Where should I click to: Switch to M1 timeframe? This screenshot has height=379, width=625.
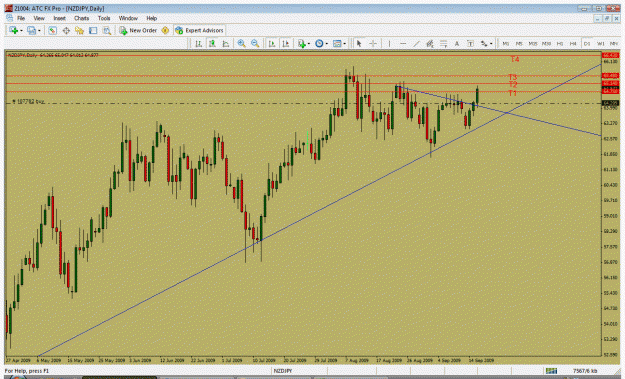(x=505, y=43)
